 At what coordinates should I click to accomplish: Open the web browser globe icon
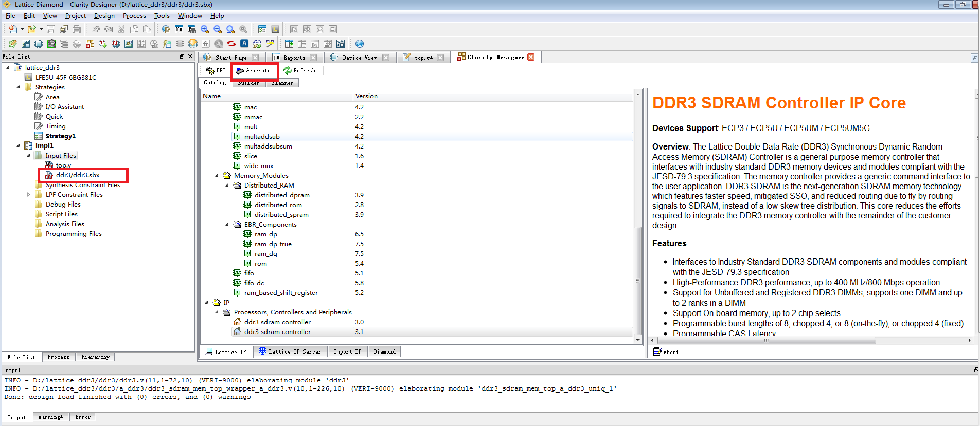[x=360, y=44]
